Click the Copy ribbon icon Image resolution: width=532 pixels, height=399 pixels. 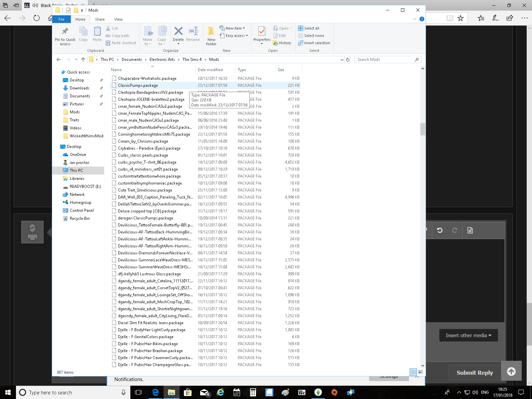tap(83, 34)
